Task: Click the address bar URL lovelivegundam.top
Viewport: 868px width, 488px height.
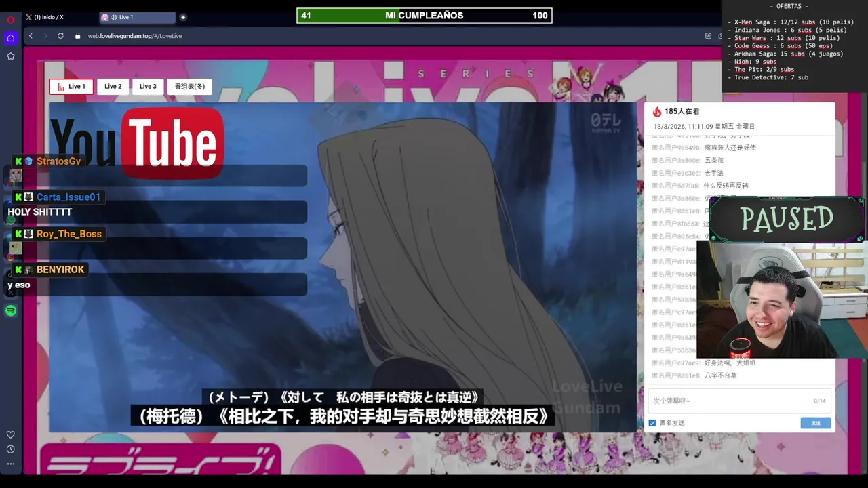Action: (x=135, y=36)
